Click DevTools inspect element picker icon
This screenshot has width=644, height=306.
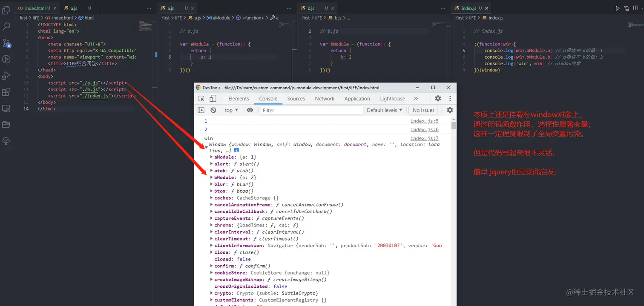201,98
